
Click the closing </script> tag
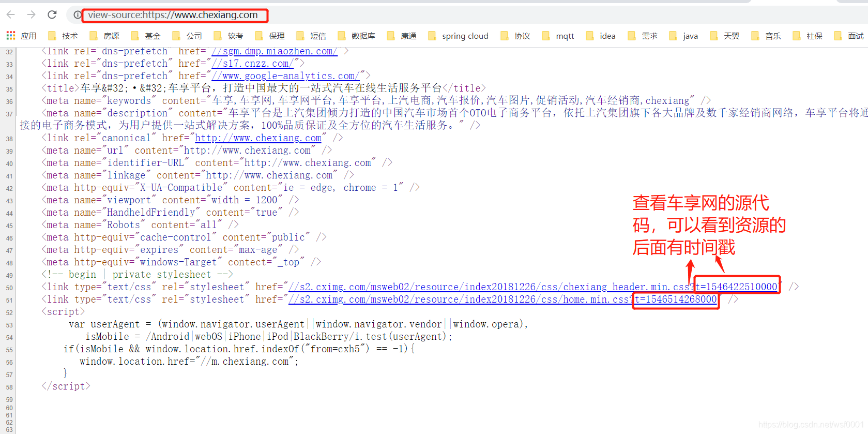click(66, 386)
